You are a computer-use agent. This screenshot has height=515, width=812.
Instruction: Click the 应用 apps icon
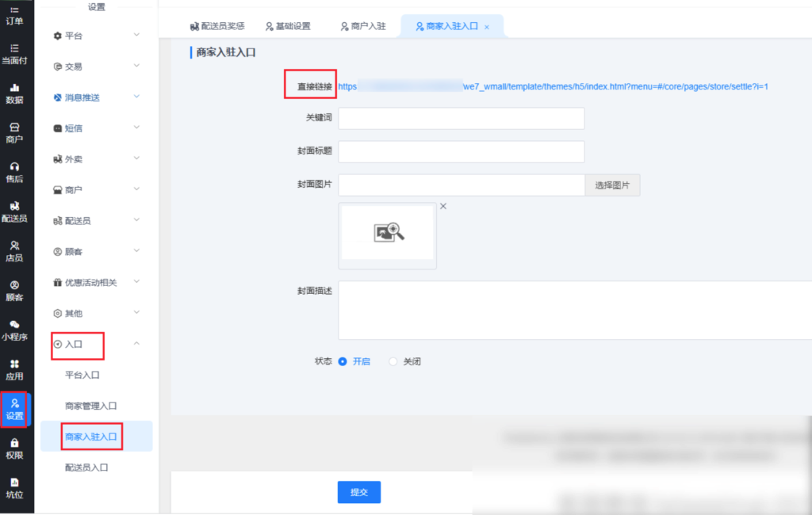pyautogui.click(x=14, y=369)
